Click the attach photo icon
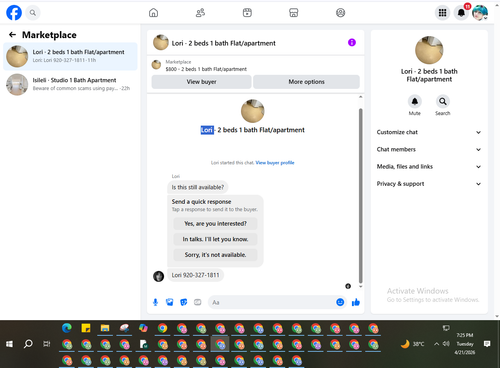 (169, 302)
